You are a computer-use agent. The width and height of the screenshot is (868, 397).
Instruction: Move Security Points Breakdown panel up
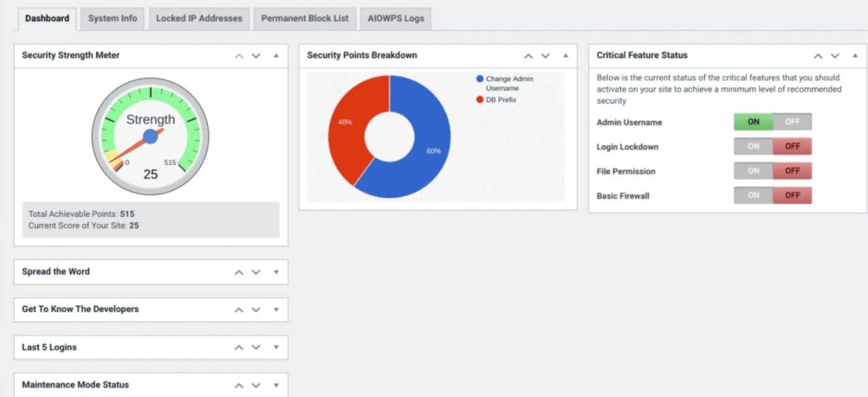(x=528, y=56)
